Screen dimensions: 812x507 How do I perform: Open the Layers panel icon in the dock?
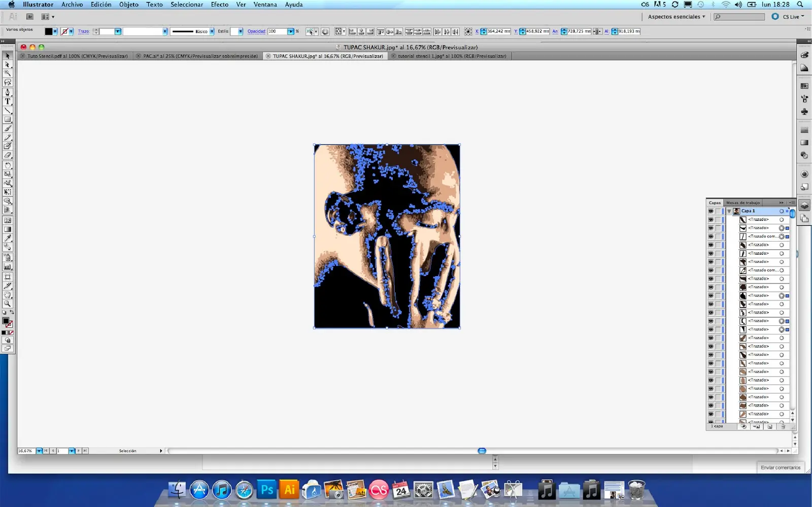804,205
